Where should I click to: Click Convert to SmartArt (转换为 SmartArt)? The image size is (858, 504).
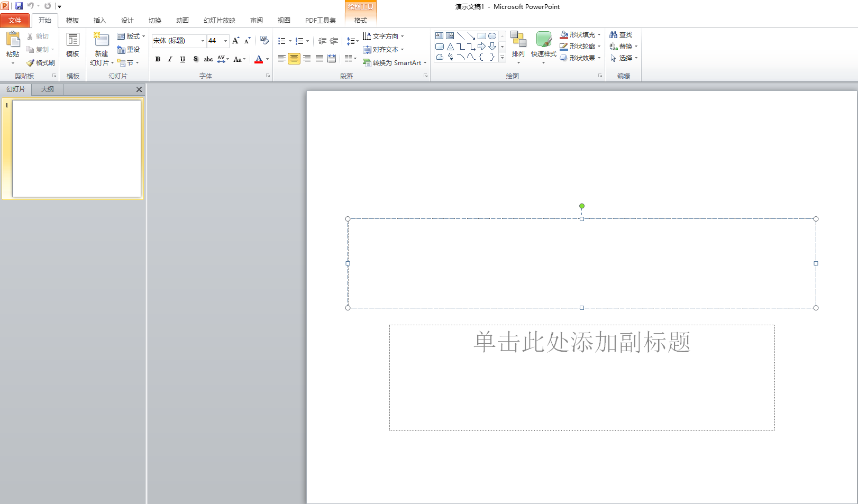[395, 63]
